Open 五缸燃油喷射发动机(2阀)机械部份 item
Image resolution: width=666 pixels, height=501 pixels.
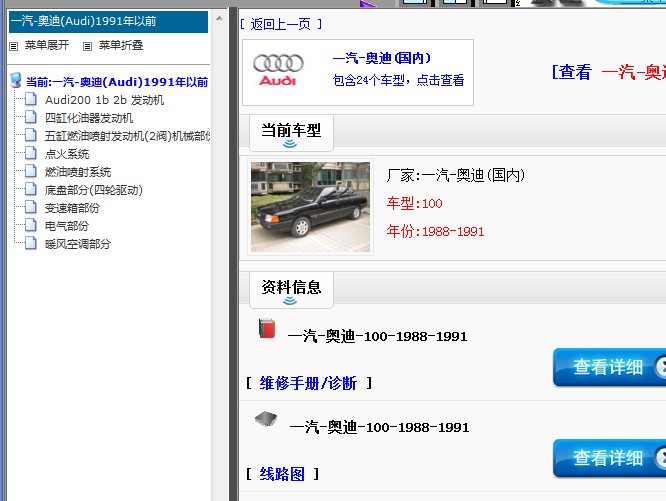(127, 136)
